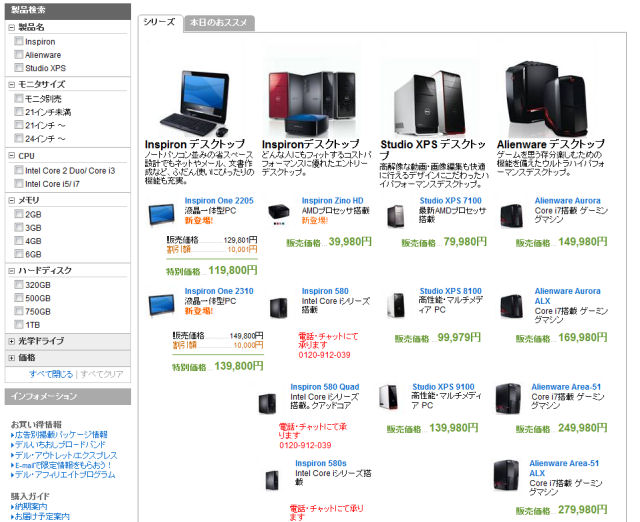Click the Alienware desktop series image
This screenshot has width=640, height=522.
click(x=547, y=99)
